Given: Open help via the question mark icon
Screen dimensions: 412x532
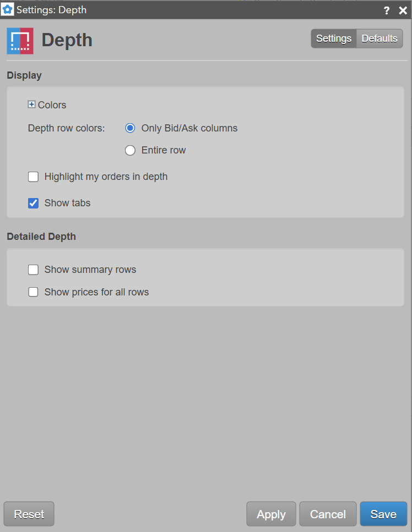Looking at the screenshot, I should click(x=387, y=10).
